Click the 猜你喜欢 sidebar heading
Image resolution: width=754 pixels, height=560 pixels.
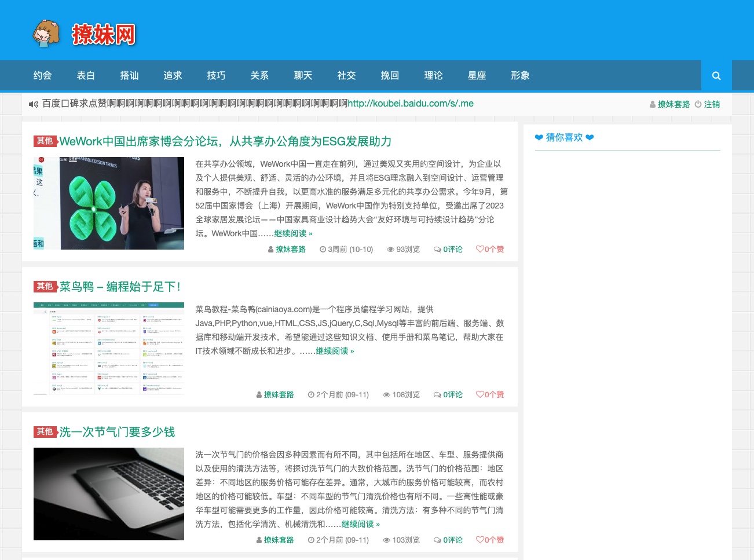(x=564, y=137)
